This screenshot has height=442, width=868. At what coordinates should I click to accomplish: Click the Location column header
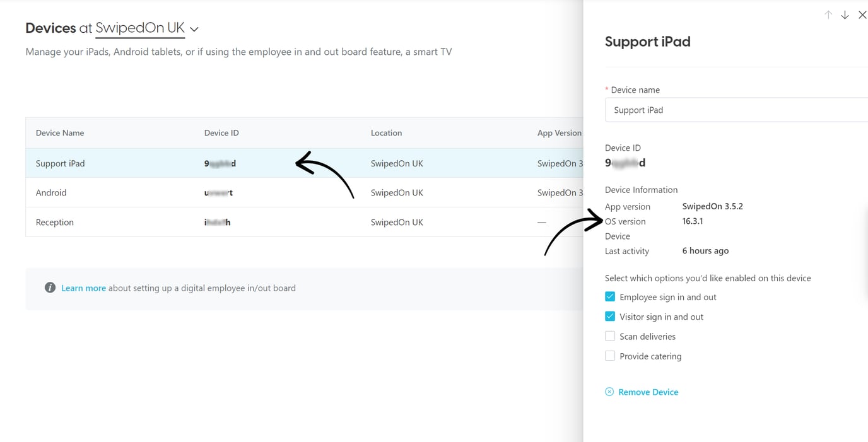click(386, 133)
